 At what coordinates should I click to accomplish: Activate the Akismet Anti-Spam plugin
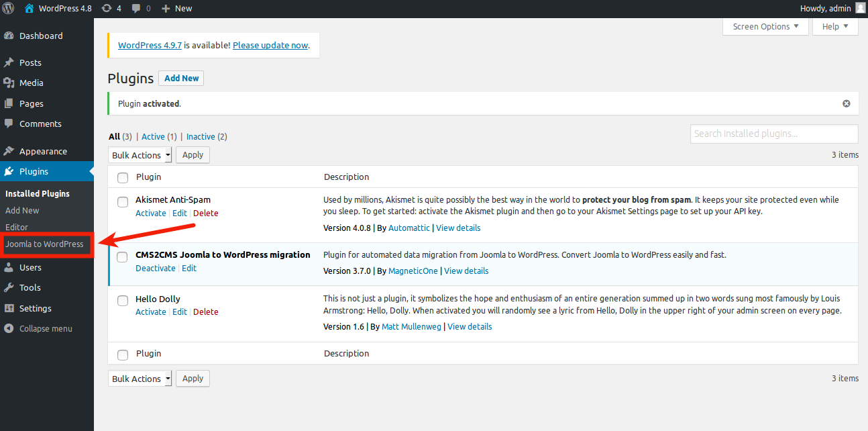coord(151,213)
